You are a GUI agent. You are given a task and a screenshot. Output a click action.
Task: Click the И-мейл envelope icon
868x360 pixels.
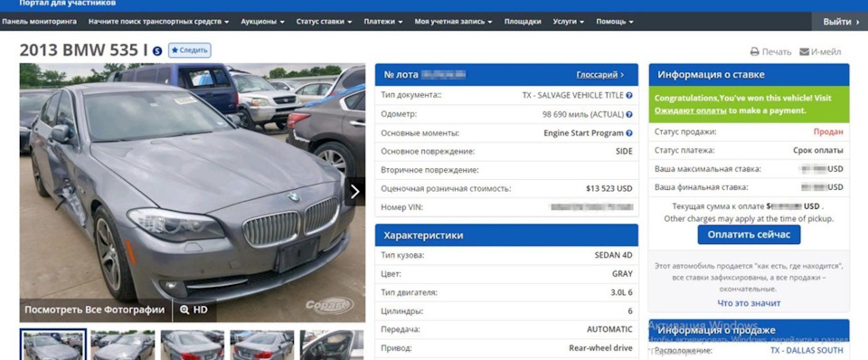805,52
